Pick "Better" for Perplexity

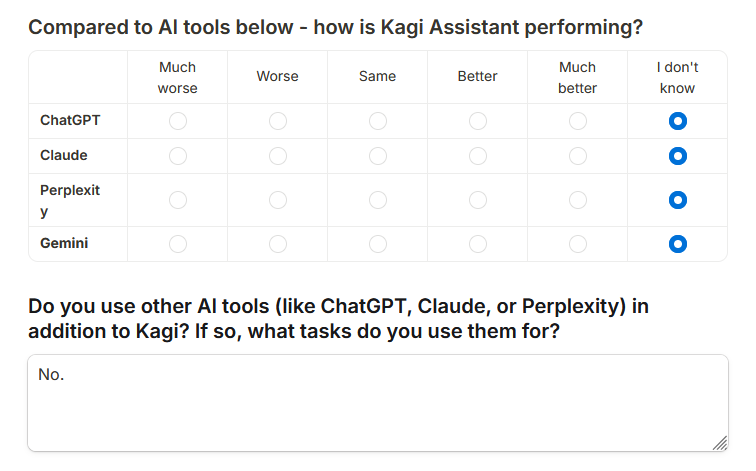(x=478, y=200)
